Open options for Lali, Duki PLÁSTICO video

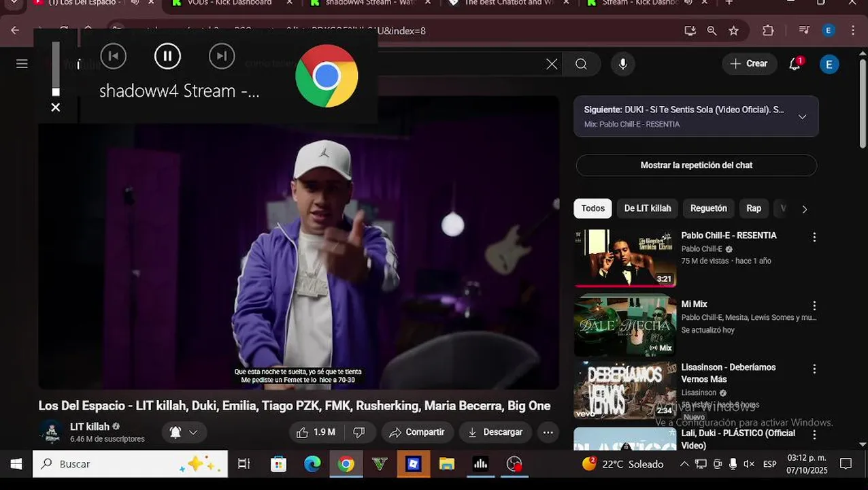pyautogui.click(x=814, y=435)
